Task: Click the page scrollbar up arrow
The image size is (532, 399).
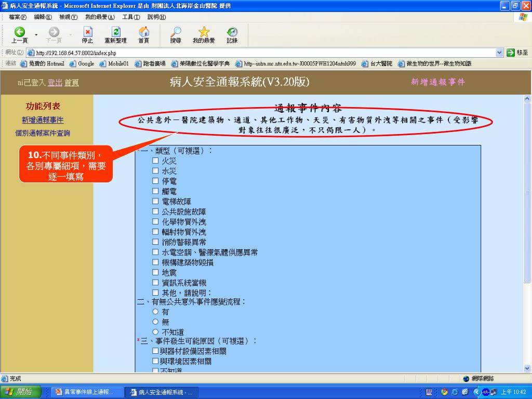Action: [x=527, y=99]
